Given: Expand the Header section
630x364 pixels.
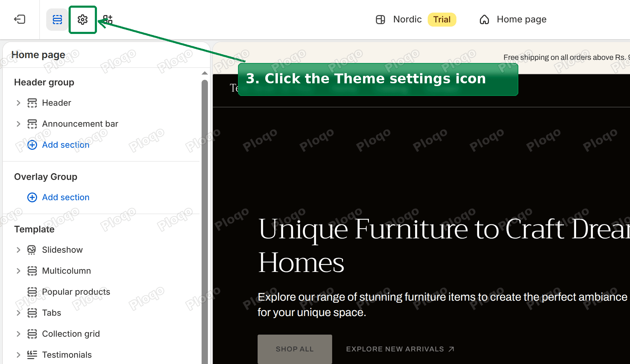Looking at the screenshot, I should pyautogui.click(x=19, y=103).
